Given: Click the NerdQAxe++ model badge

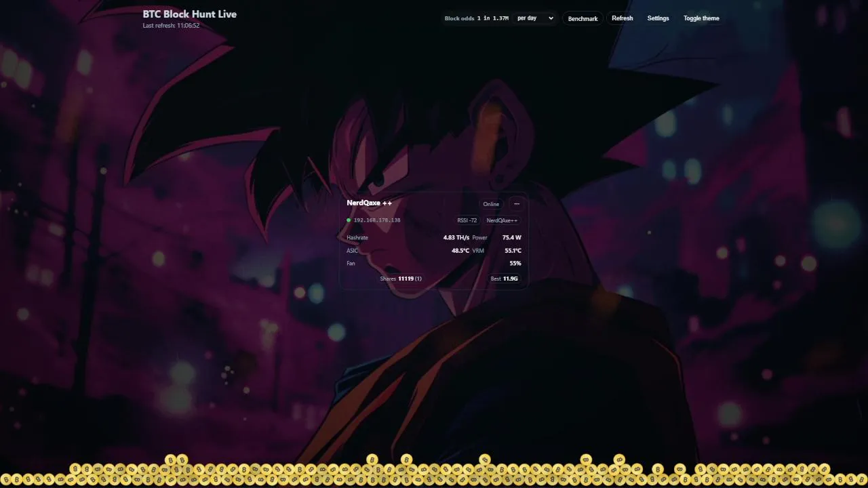Looking at the screenshot, I should point(502,220).
